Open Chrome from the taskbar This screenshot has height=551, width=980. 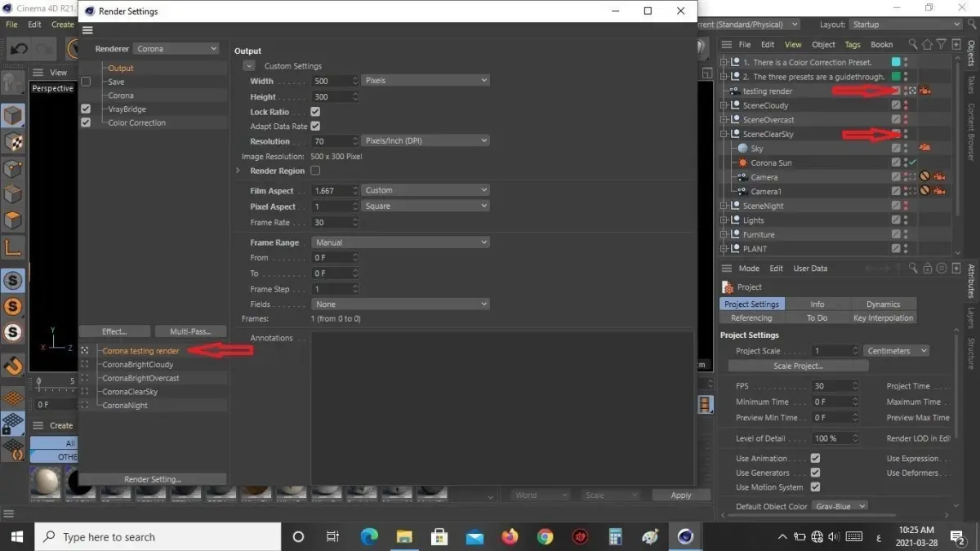[545, 536]
